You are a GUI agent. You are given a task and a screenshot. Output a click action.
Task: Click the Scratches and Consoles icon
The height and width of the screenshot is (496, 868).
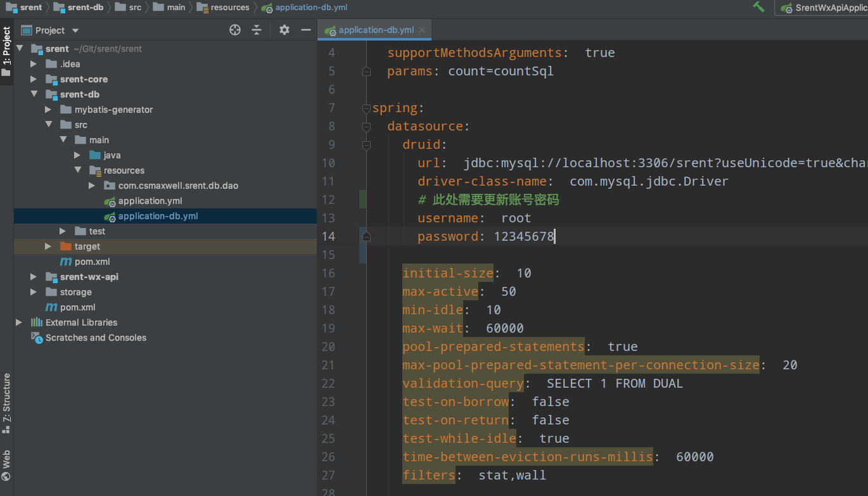point(37,338)
